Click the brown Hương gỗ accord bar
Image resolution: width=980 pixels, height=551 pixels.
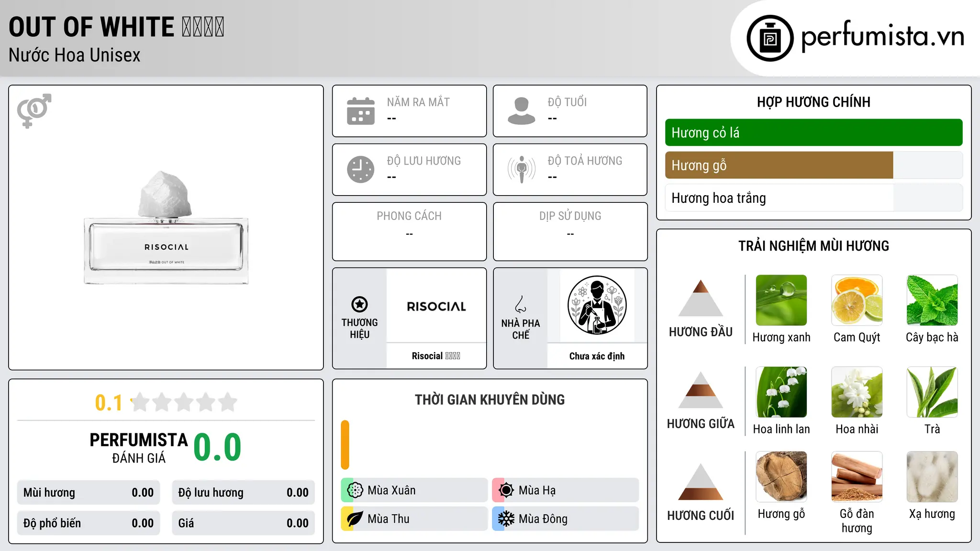pos(779,165)
